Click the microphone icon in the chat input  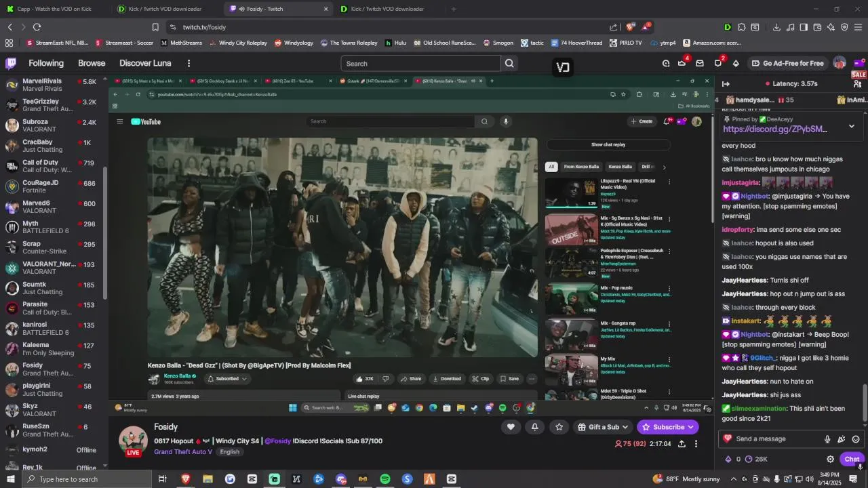coord(827,439)
